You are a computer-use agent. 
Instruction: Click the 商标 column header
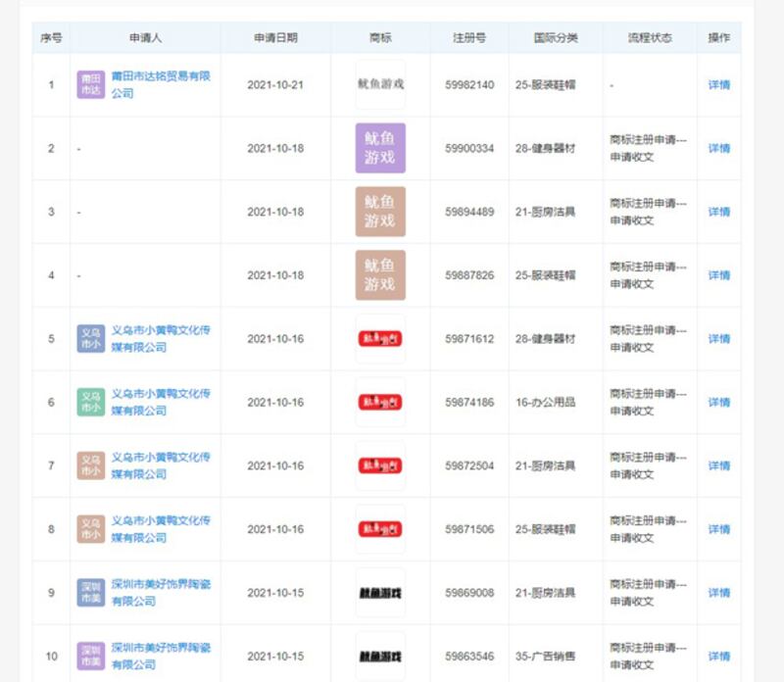coord(380,38)
